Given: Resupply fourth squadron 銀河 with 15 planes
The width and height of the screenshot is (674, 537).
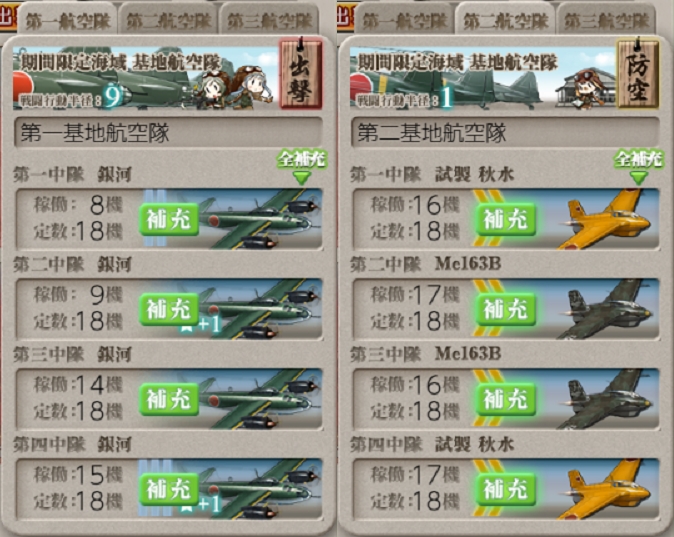Looking at the screenshot, I should point(169,489).
